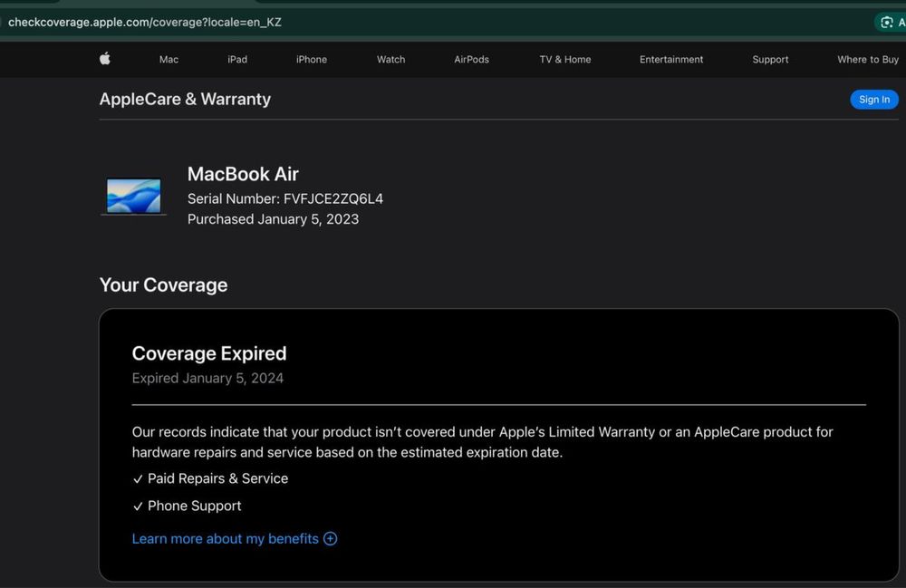The width and height of the screenshot is (906, 588).
Task: Click the Paid Repairs & Service item
Action: (217, 478)
